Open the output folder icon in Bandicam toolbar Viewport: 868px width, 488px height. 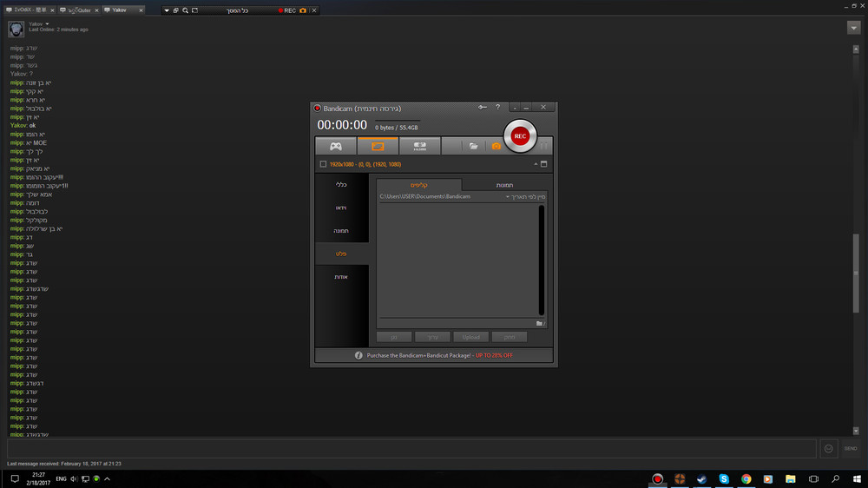[473, 147]
